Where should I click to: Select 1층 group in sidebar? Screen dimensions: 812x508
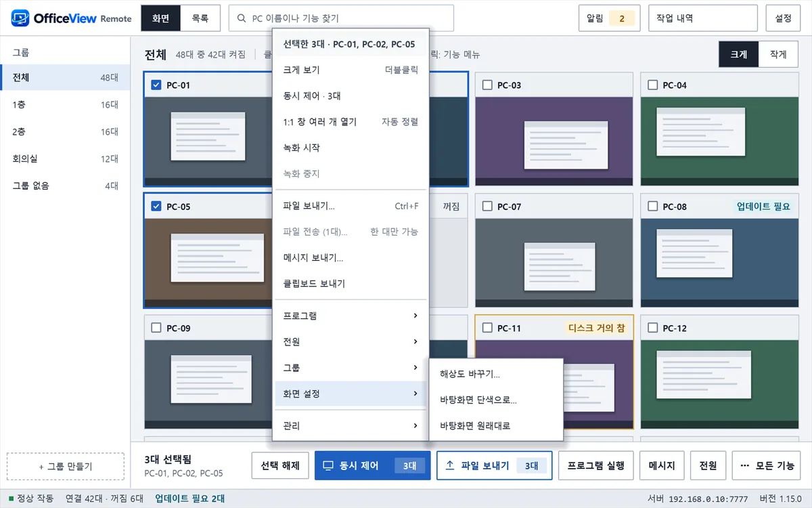pyautogui.click(x=65, y=105)
